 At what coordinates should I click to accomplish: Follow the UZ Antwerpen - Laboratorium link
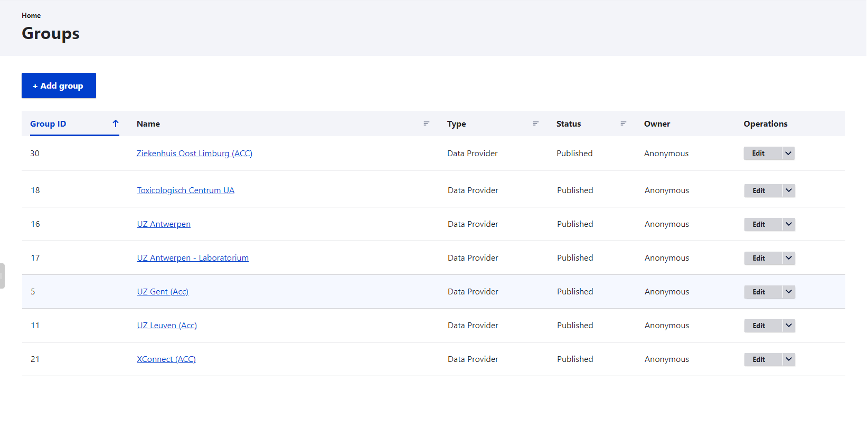[x=193, y=258]
